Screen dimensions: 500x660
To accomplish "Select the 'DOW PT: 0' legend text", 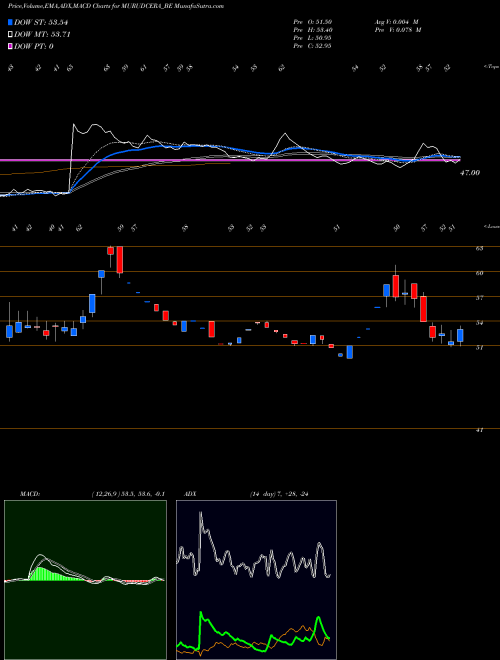I will click(34, 47).
